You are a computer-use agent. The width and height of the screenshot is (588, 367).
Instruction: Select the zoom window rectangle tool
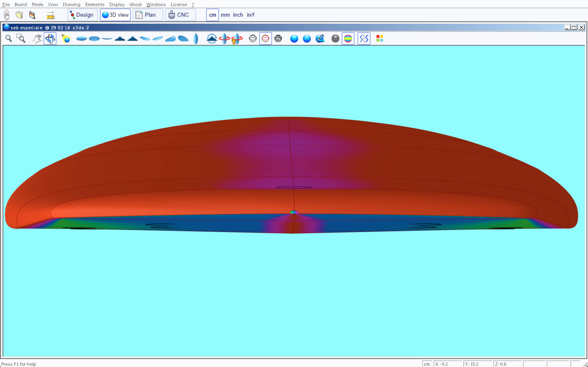click(x=21, y=39)
